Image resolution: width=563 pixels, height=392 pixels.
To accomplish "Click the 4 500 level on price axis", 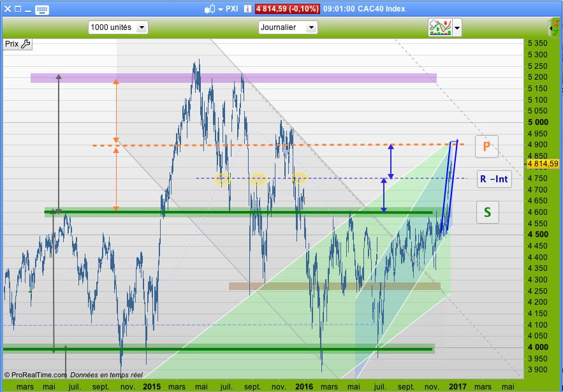I will (538, 235).
